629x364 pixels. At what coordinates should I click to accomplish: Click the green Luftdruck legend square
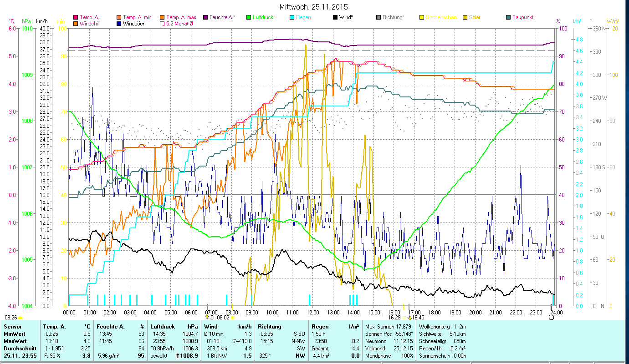pyautogui.click(x=249, y=17)
